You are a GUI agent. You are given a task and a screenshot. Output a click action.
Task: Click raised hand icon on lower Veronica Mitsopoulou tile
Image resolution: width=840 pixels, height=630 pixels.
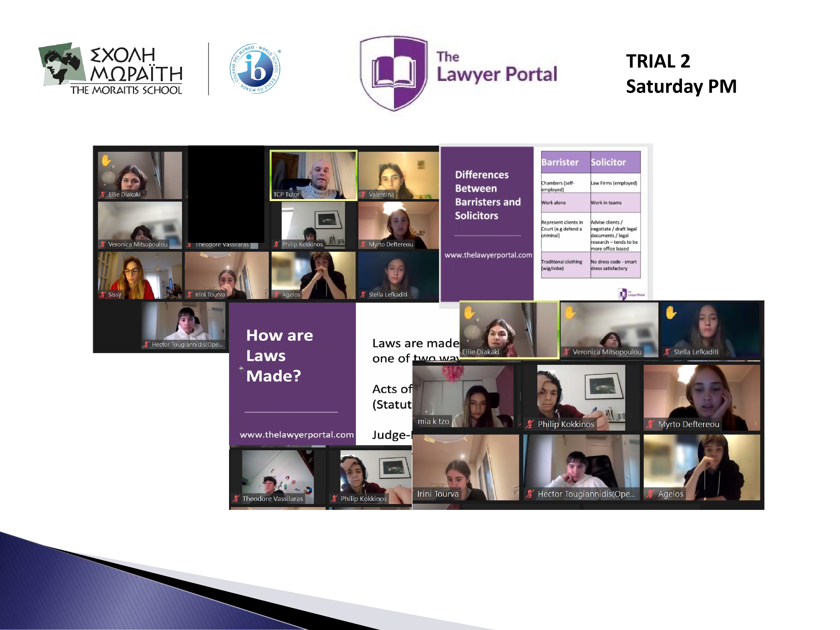coord(570,312)
